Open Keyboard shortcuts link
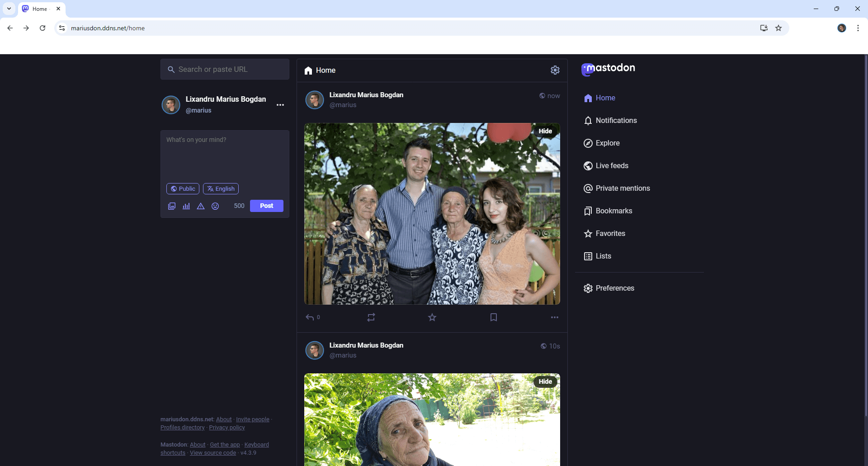This screenshot has width=868, height=466. (256, 445)
